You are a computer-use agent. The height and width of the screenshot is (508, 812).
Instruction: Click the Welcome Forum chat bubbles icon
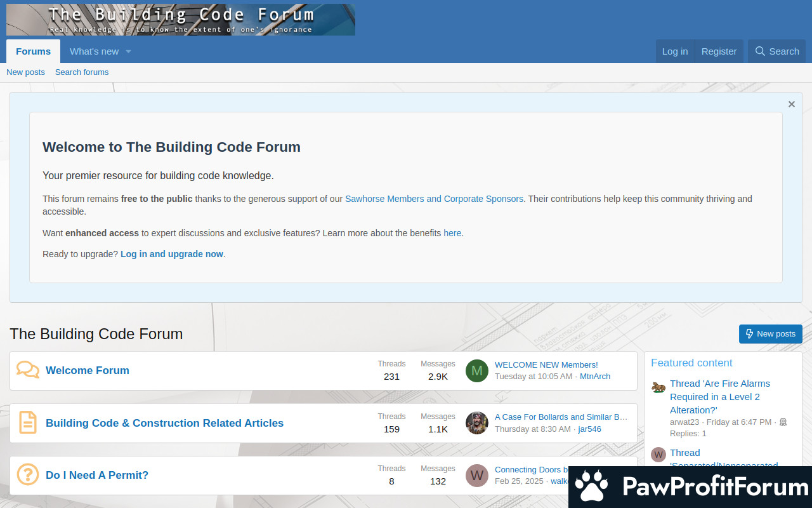(28, 370)
